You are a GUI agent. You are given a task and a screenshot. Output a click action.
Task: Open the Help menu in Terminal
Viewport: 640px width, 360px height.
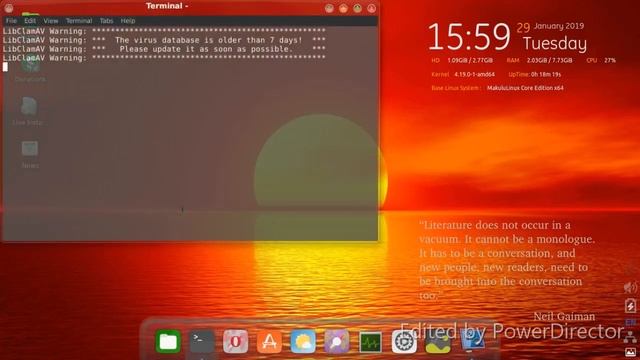(x=128, y=21)
